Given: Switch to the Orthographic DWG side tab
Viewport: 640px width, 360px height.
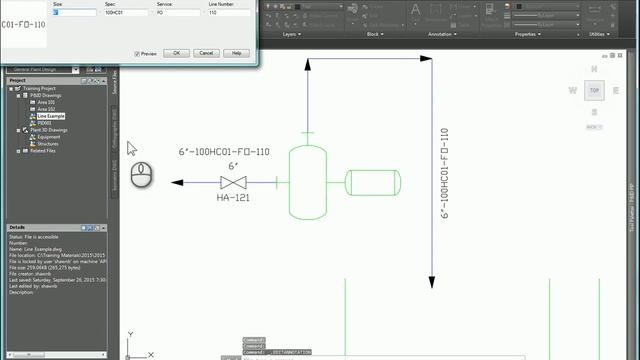Looking at the screenshot, I should (x=114, y=128).
